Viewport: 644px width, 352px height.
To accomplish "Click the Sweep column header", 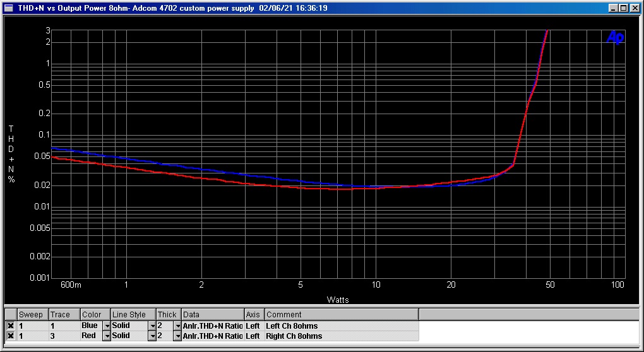I will pos(33,315).
